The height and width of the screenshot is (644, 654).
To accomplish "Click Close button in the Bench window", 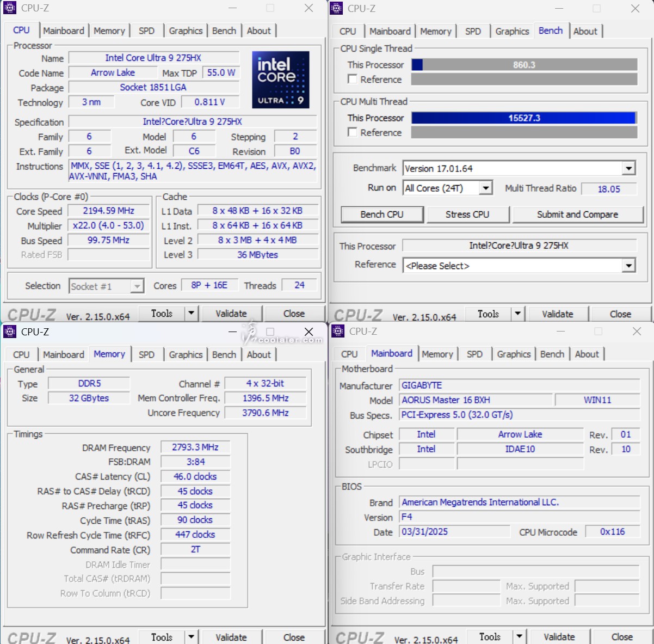I will click(x=620, y=314).
